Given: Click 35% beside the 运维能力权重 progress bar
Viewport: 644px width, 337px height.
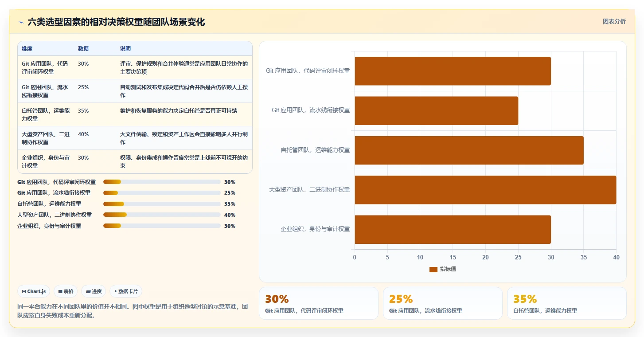Looking at the screenshot, I should [x=230, y=204].
